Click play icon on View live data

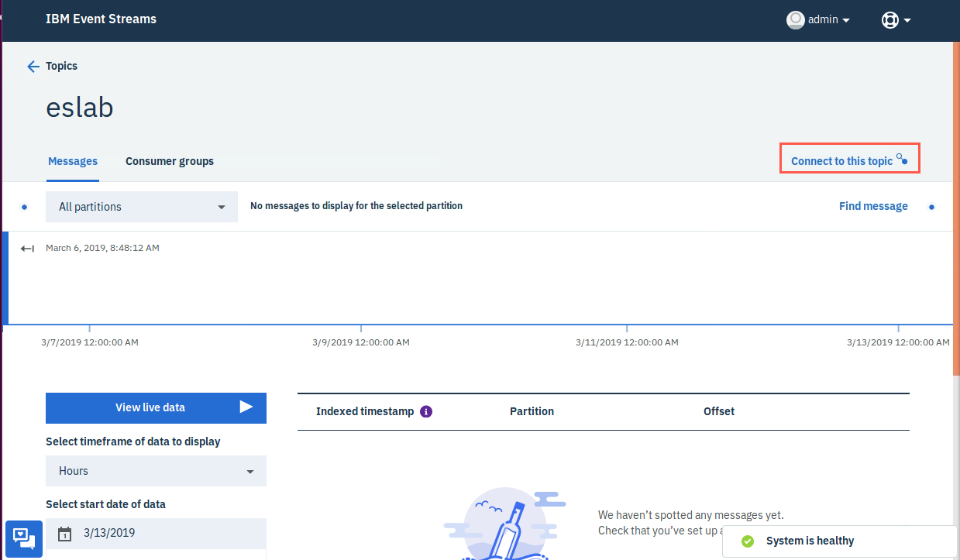click(x=246, y=407)
